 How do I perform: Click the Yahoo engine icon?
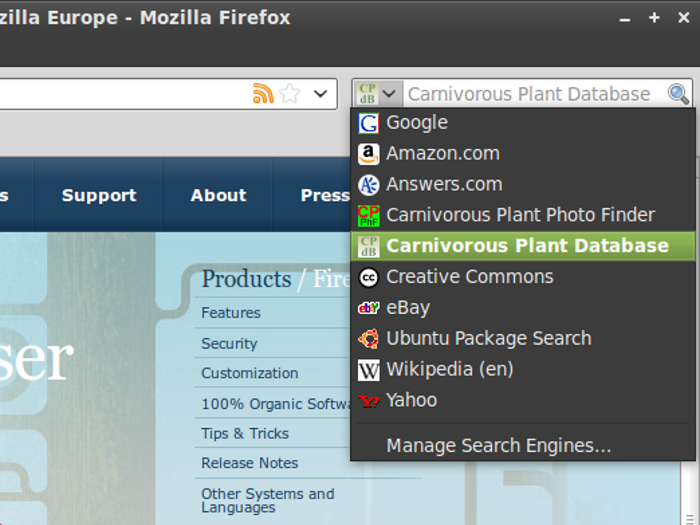point(369,401)
